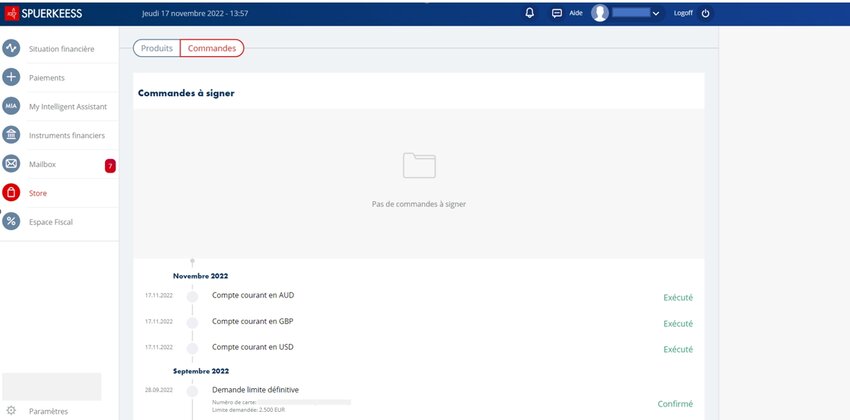
Task: Click the Aide help label
Action: pos(576,13)
